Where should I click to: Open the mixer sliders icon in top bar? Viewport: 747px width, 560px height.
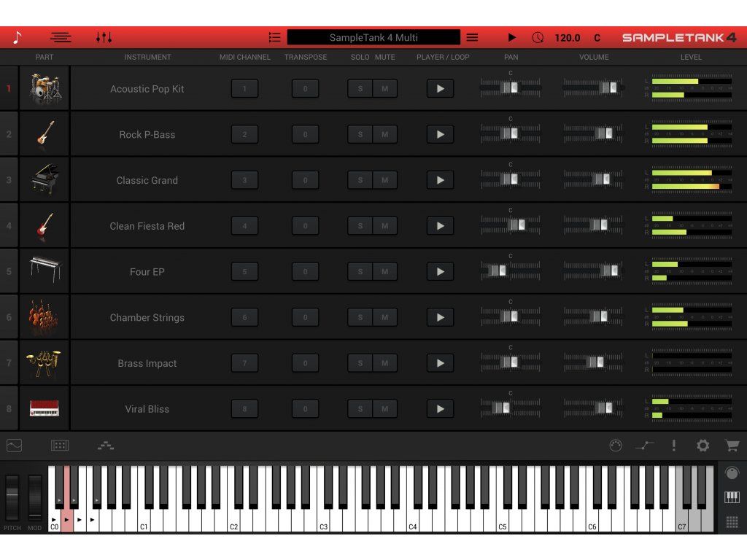click(104, 38)
